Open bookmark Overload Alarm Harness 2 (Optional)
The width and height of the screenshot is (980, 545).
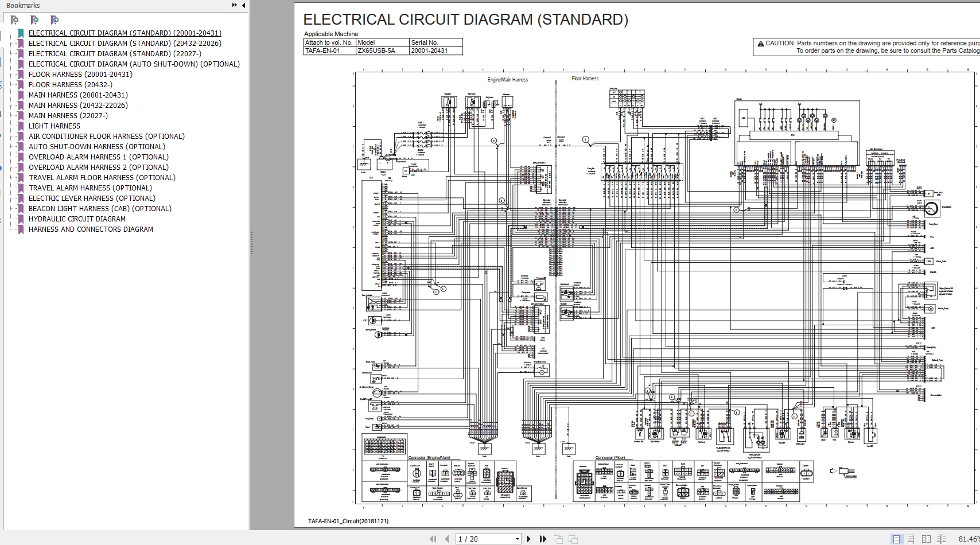[x=99, y=168]
